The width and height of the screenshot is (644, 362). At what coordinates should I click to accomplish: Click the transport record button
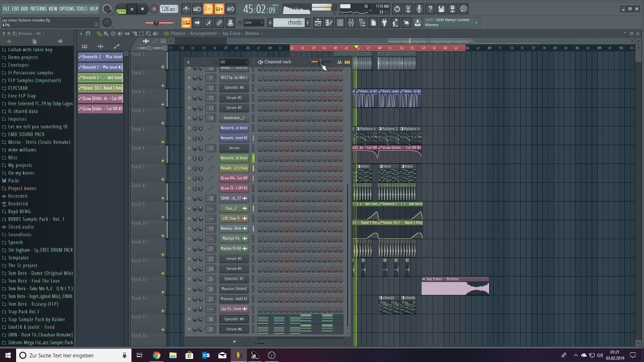point(154,9)
